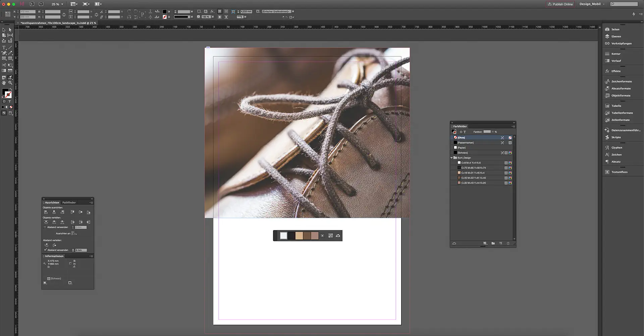Activate the Zoom tool
Image resolution: width=644 pixels, height=336 pixels.
point(10,81)
